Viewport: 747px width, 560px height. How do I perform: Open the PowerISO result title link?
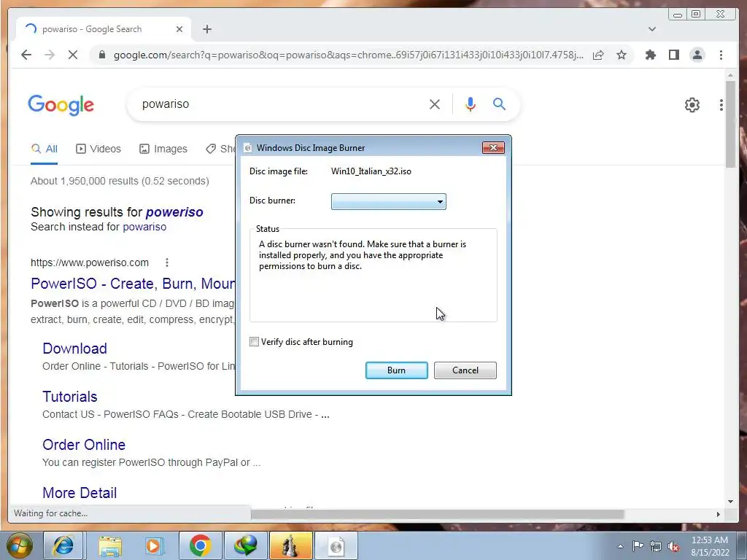pos(133,284)
